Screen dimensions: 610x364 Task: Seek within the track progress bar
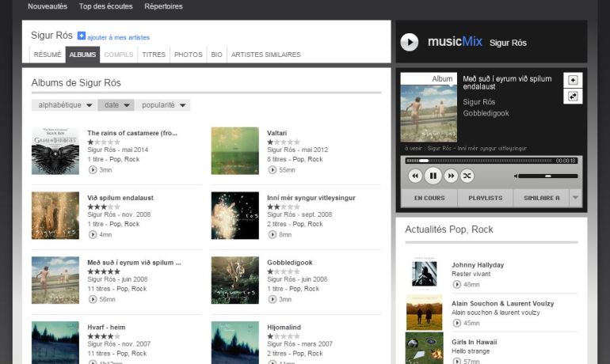(479, 161)
